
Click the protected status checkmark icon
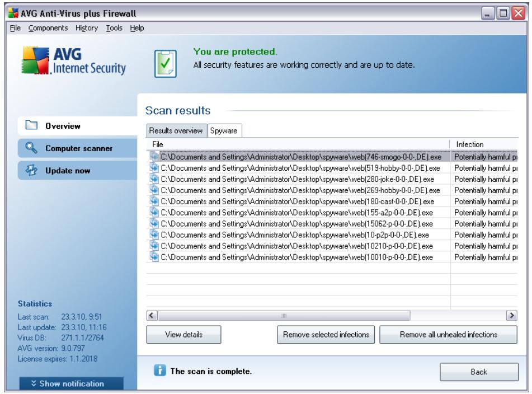tap(166, 63)
